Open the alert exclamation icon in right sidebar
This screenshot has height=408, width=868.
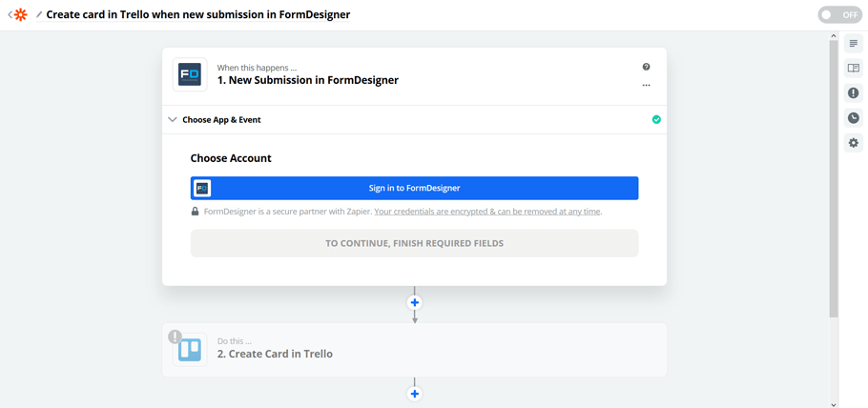pos(854,93)
